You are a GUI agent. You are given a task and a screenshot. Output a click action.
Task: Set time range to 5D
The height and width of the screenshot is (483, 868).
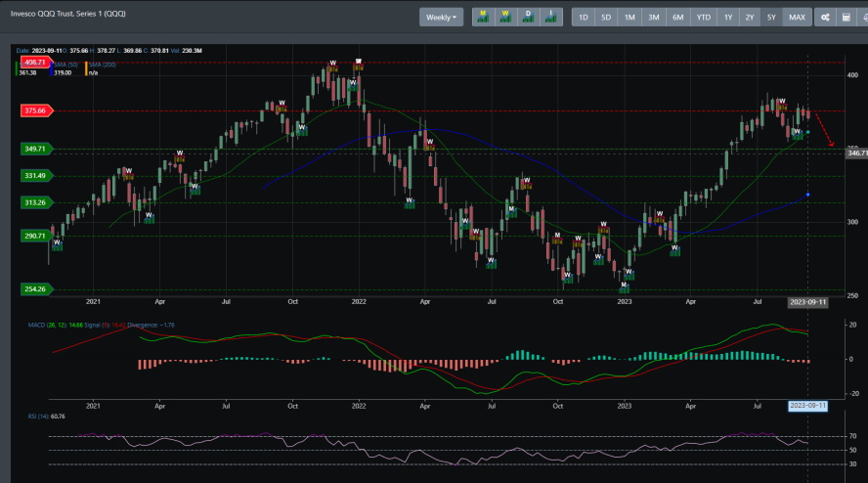coord(606,18)
